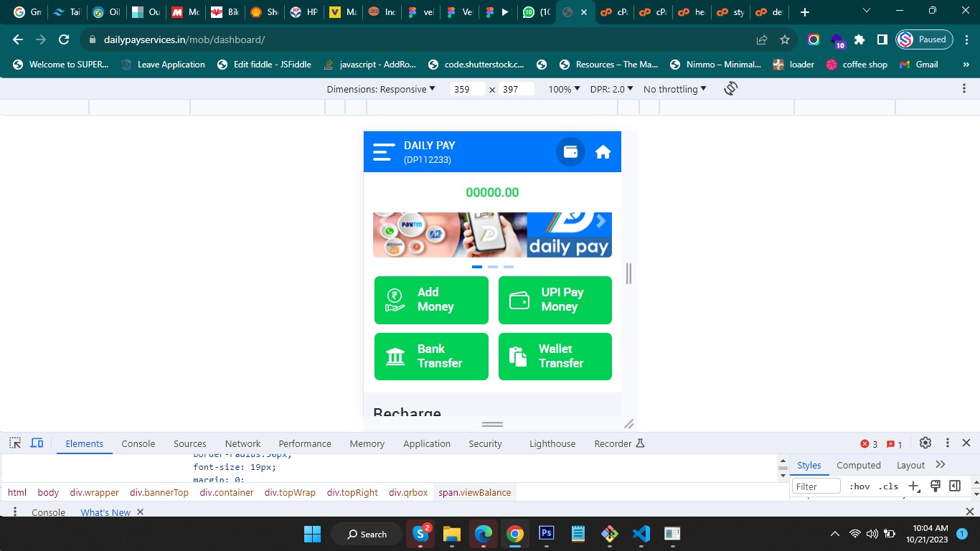
Task: Open DevTools settings gear
Action: pyautogui.click(x=925, y=443)
